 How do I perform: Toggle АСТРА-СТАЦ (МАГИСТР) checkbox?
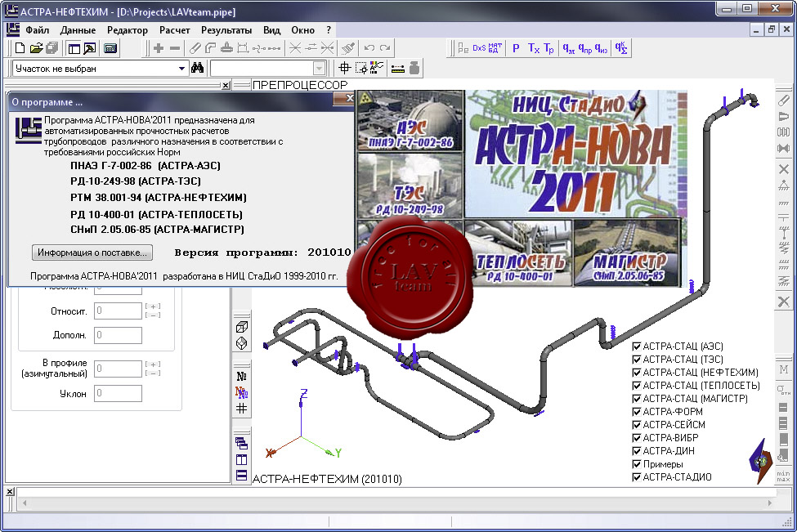pyautogui.click(x=637, y=399)
